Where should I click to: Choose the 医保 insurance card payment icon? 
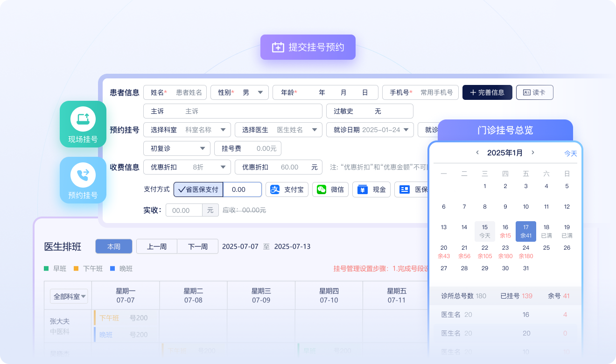pos(405,189)
